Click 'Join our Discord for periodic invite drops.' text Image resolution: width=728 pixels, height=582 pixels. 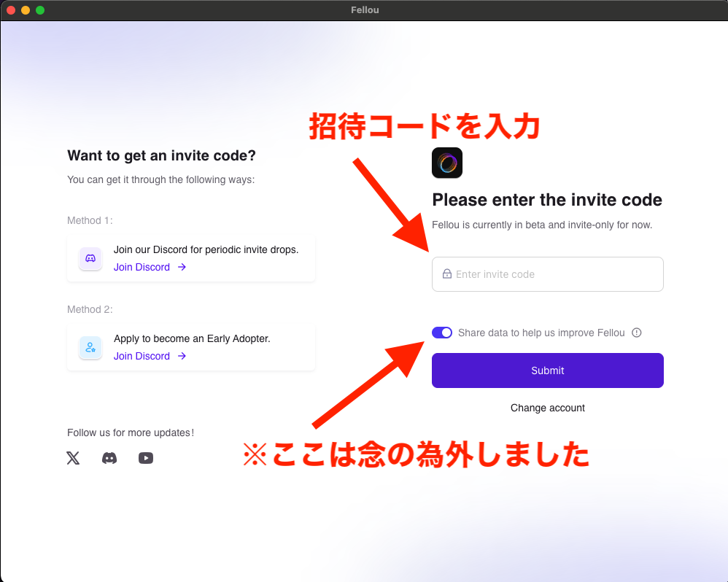pyautogui.click(x=206, y=249)
